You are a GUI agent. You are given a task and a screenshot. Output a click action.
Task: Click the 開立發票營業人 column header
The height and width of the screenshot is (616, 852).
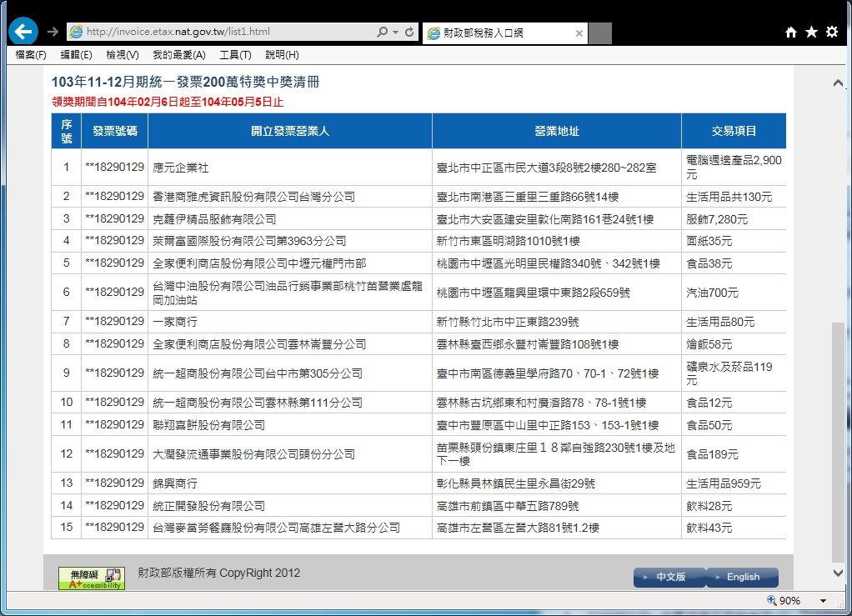(290, 131)
